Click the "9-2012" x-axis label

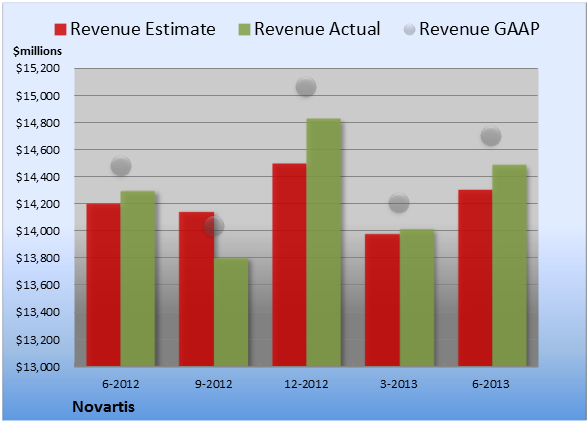[x=214, y=384]
